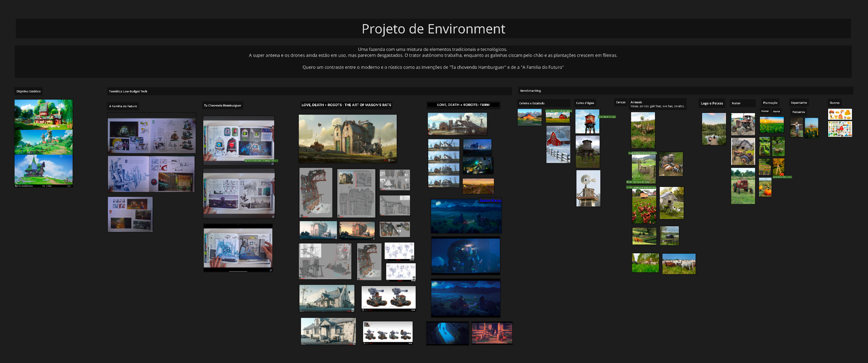868x363 pixels.
Task: Select the orange sunset field small image
Action: pyautogui.click(x=478, y=186)
